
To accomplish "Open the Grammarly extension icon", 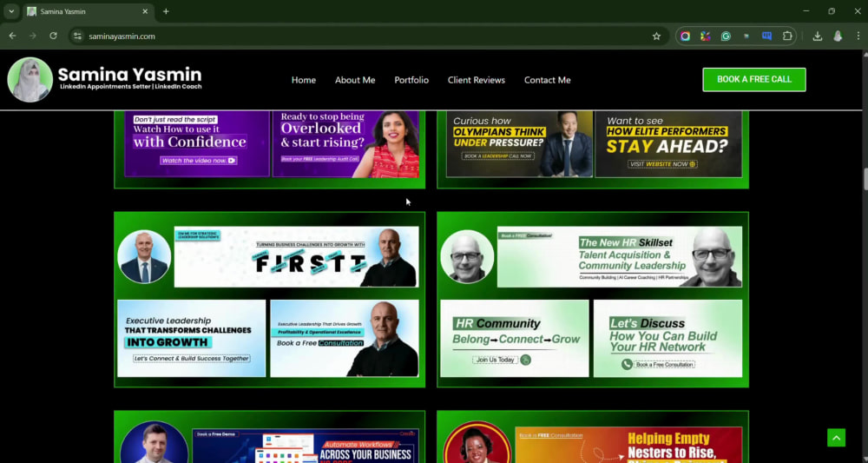I will (726, 36).
